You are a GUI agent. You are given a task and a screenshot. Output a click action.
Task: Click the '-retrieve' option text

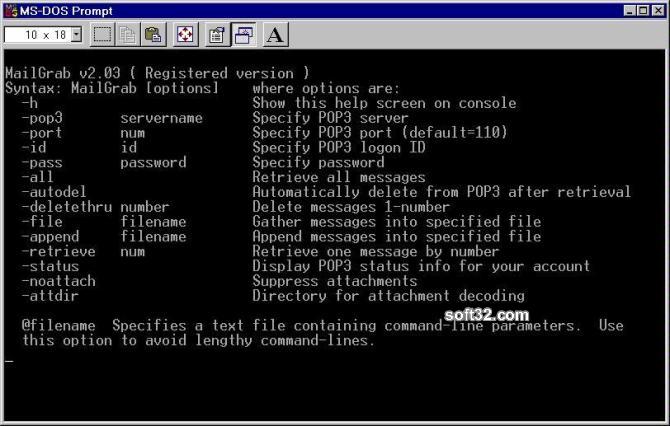[59, 251]
